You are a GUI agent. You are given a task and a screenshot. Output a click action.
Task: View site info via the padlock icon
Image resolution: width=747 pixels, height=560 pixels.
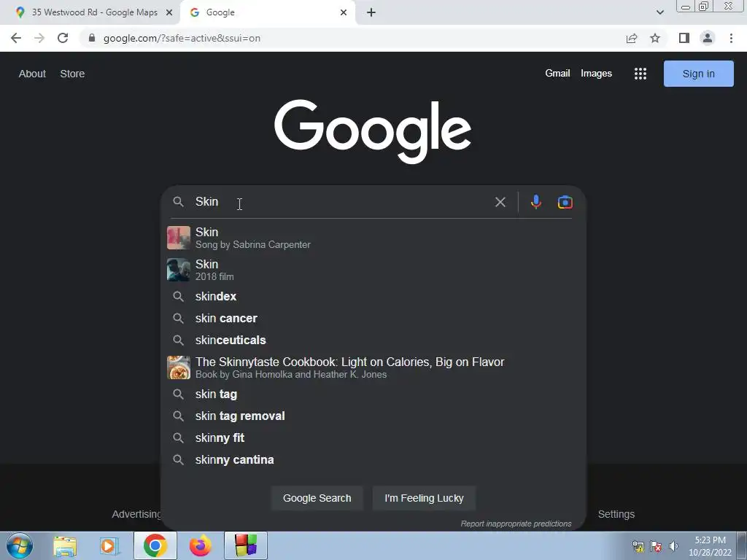(x=92, y=38)
